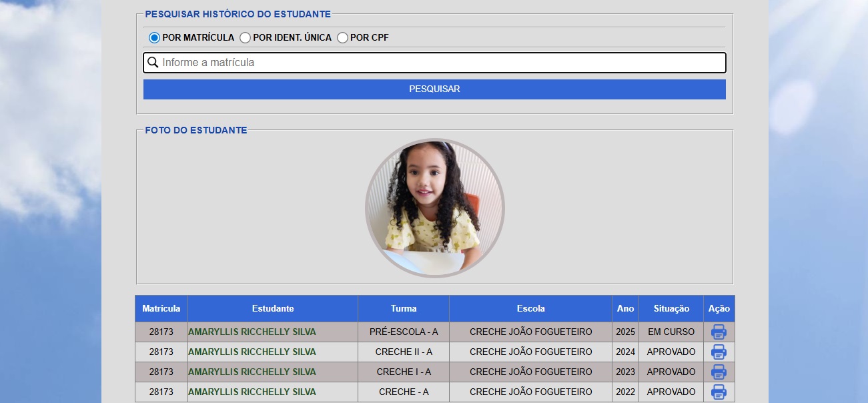Print the 2023 CRECHE I - A record
Screen dimensions: 868x403
(719, 372)
